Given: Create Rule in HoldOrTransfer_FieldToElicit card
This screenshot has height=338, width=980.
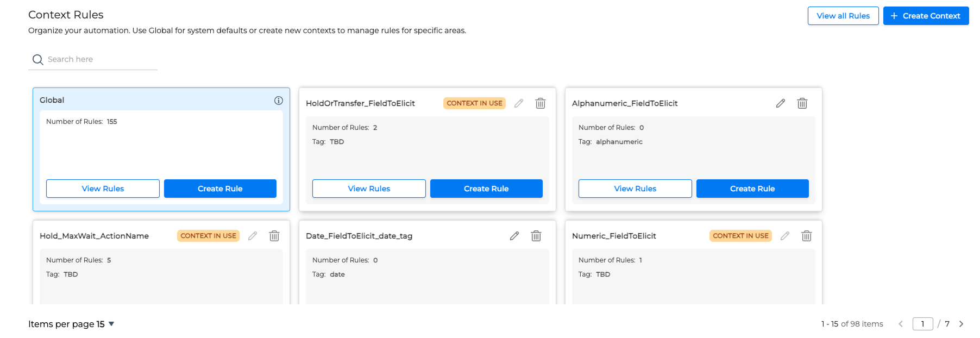Looking at the screenshot, I should coord(486,189).
